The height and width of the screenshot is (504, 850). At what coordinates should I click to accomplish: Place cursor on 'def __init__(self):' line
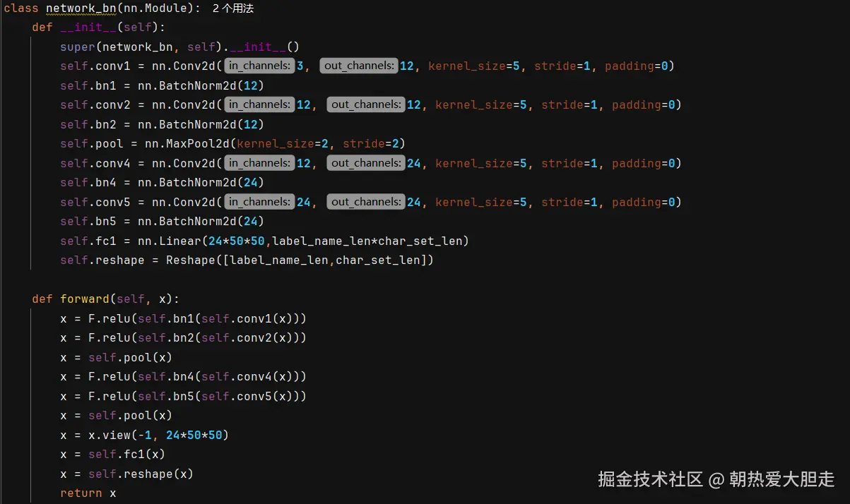[x=99, y=28]
